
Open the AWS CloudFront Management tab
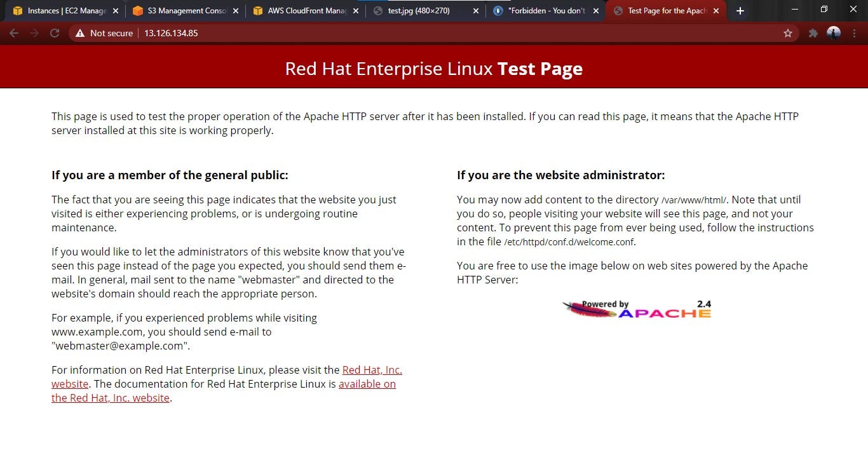[305, 11]
